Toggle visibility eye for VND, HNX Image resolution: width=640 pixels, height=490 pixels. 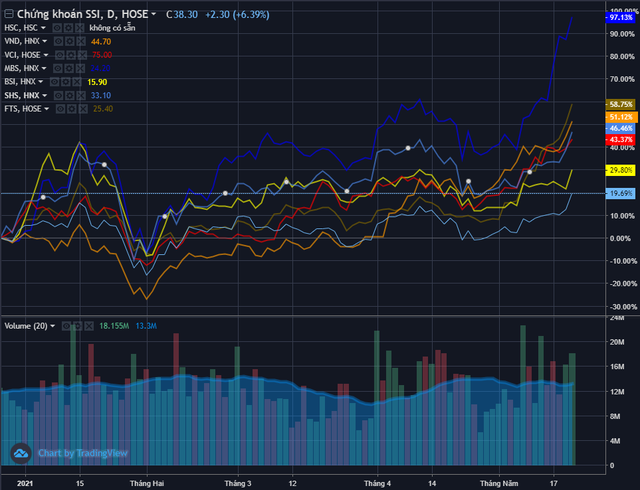[58, 41]
